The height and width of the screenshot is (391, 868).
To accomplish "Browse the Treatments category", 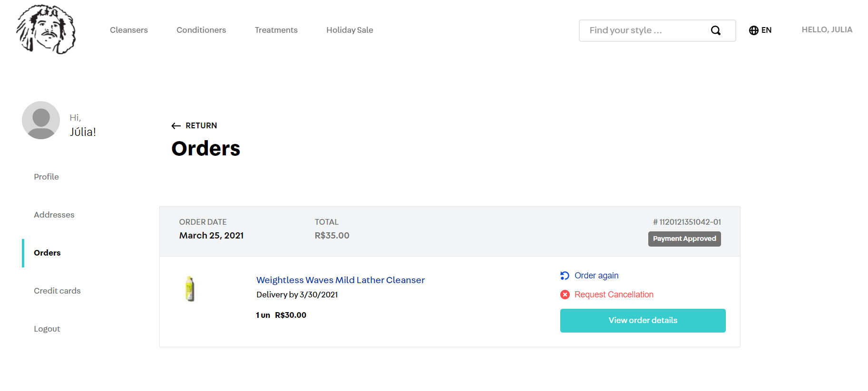I will 276,30.
